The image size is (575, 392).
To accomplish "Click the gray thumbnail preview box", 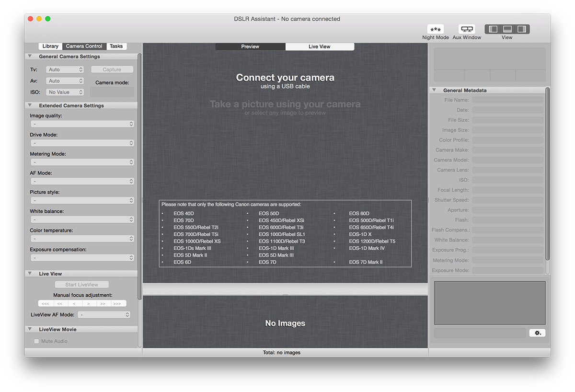I will click(x=490, y=303).
